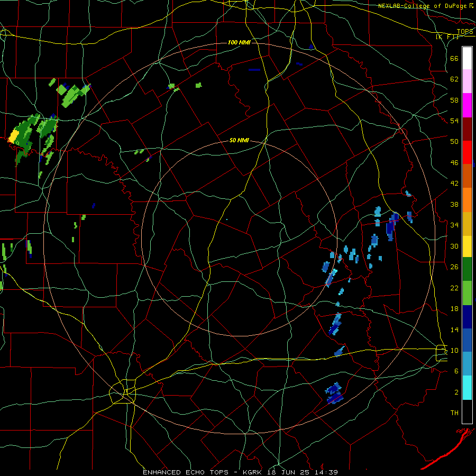The width and height of the screenshot is (476, 476).
Task: Click the 'KGRK' radar site identifier
Action: (x=253, y=472)
